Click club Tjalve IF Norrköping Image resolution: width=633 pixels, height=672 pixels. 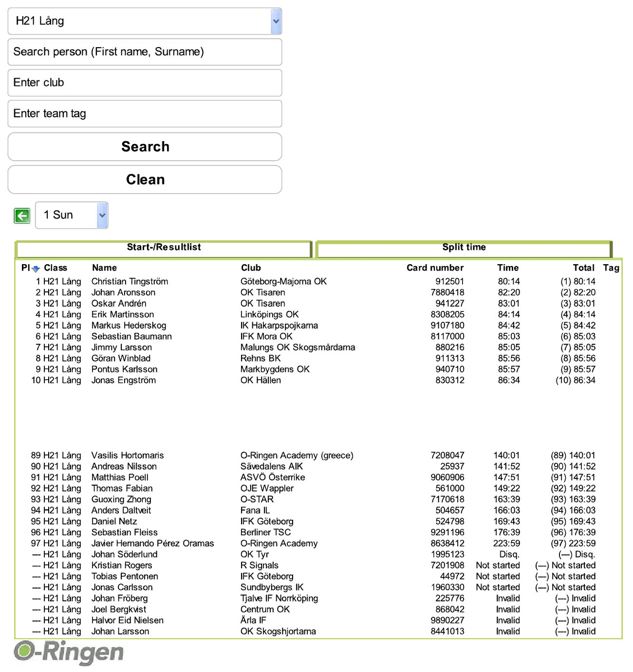[x=279, y=598]
